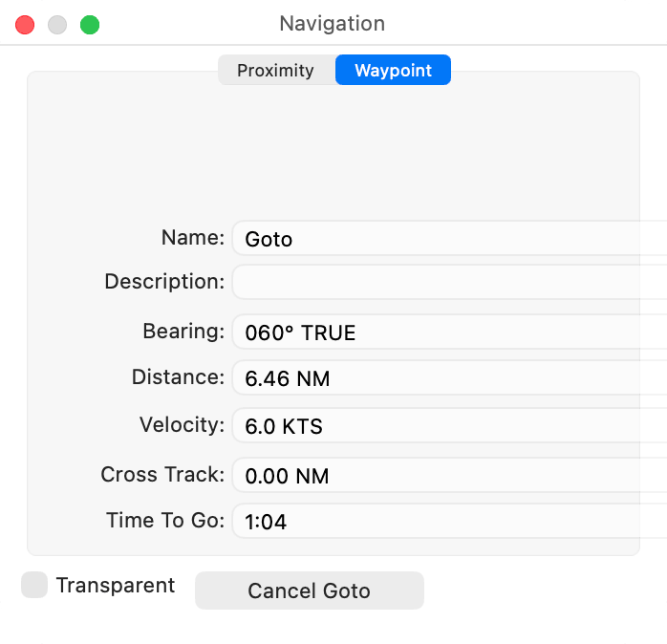Viewport: 667px width, 644px height.
Task: Click the empty Description field
Action: [x=450, y=282]
